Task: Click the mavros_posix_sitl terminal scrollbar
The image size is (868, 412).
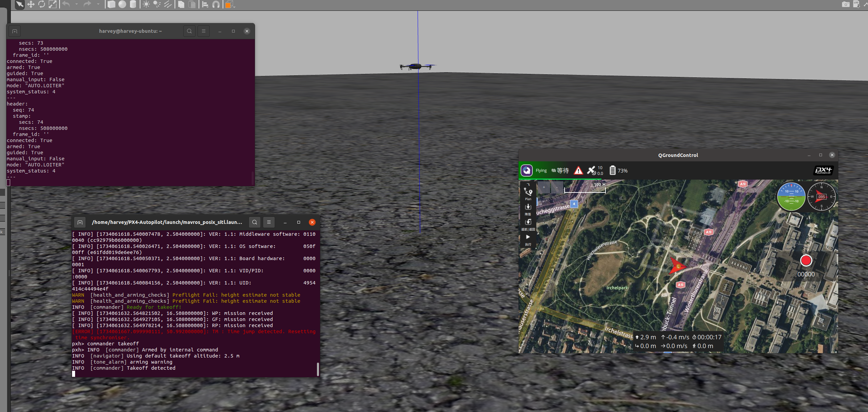Action: pos(318,369)
